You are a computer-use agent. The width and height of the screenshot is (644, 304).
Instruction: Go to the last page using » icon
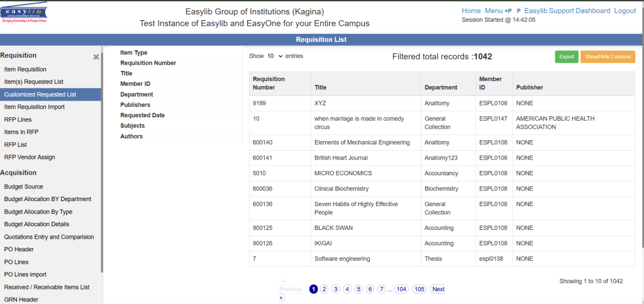point(281,298)
